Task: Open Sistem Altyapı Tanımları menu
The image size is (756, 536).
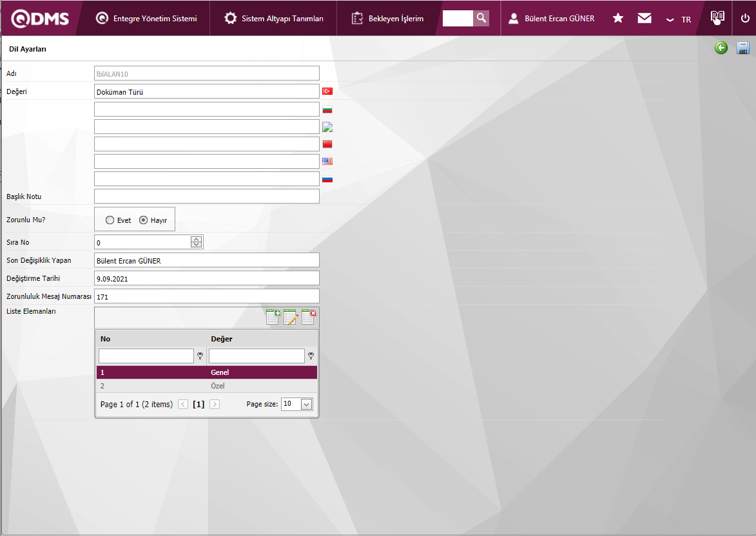Action: coord(273,18)
